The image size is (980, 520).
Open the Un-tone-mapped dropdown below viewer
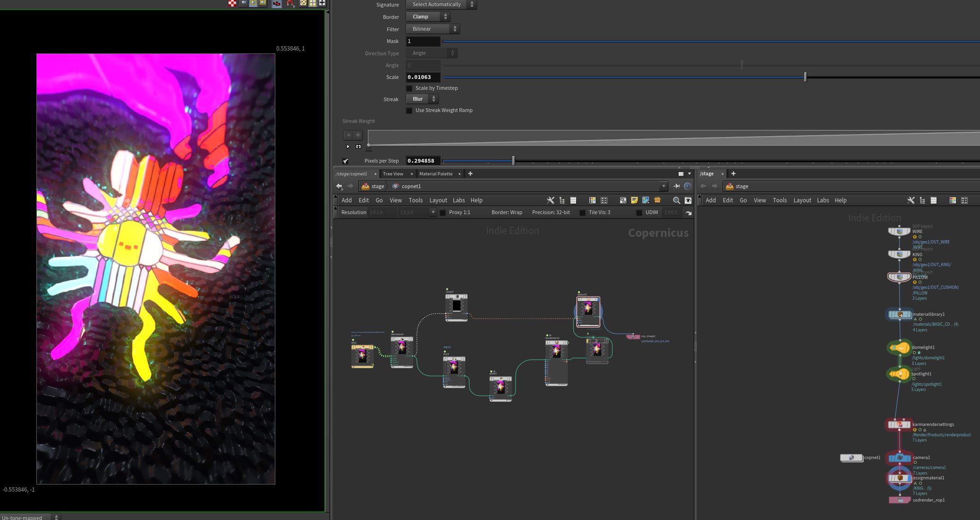pyautogui.click(x=30, y=517)
